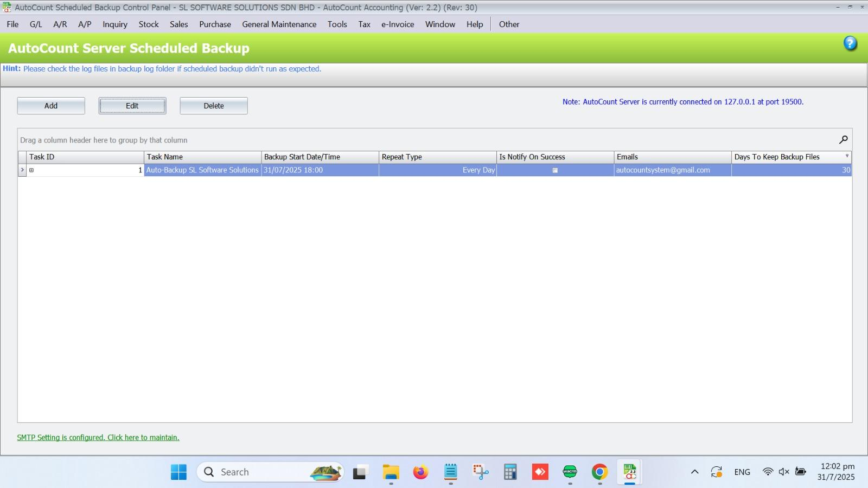Launch Google Chrome from taskbar
Screen dimensions: 868x488
pyautogui.click(x=599, y=472)
